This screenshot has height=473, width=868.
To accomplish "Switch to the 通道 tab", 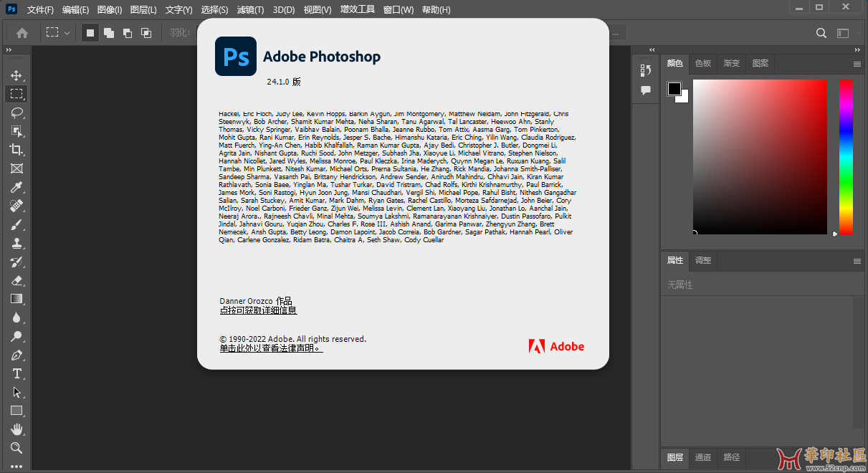I will click(x=703, y=457).
